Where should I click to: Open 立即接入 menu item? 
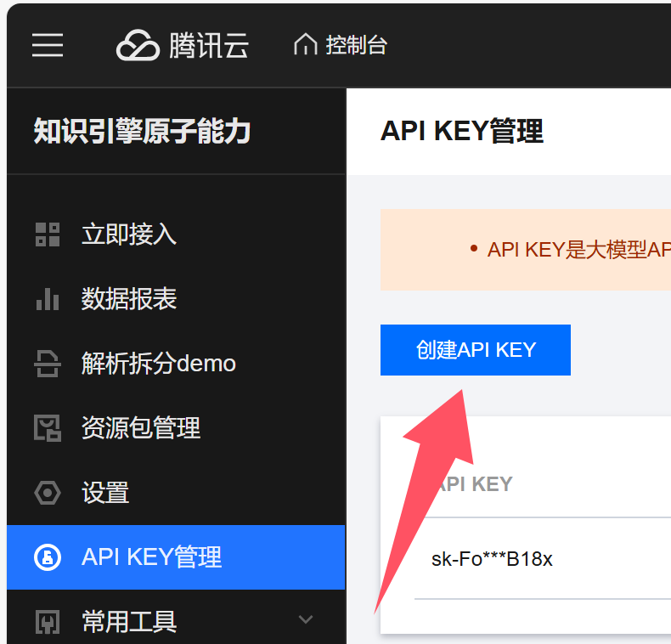pyautogui.click(x=129, y=234)
